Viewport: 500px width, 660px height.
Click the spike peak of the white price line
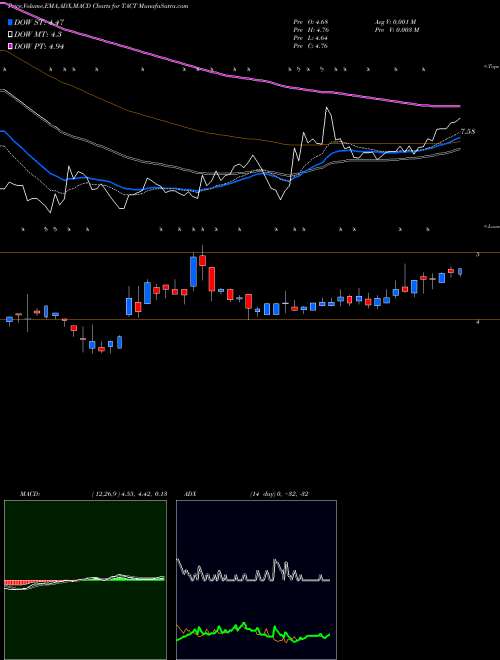tap(327, 108)
